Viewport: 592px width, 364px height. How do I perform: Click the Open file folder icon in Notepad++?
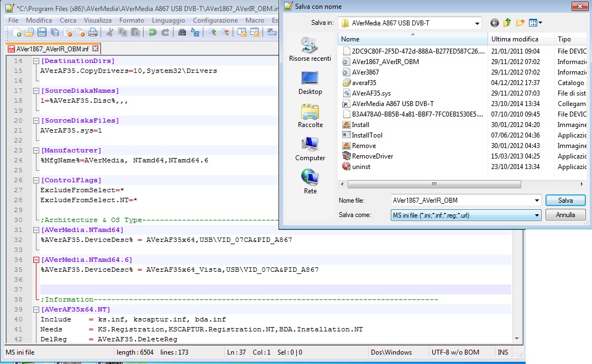tap(29, 33)
